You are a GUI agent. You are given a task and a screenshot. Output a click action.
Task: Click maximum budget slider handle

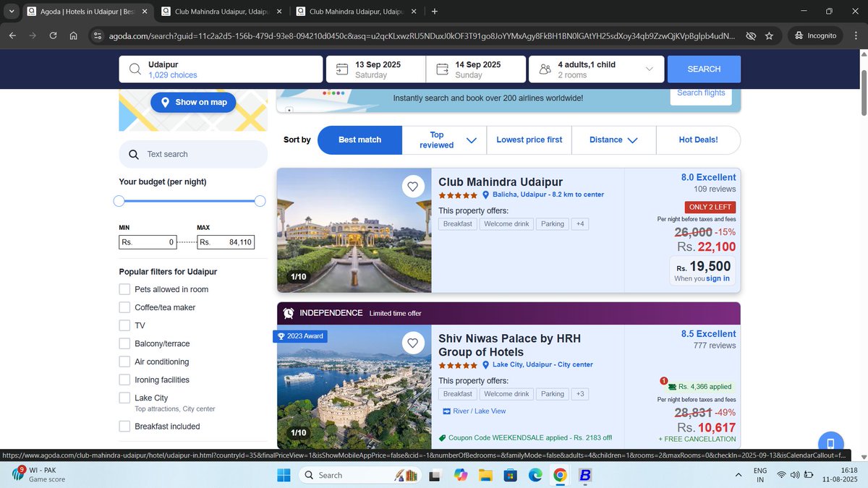coord(260,200)
